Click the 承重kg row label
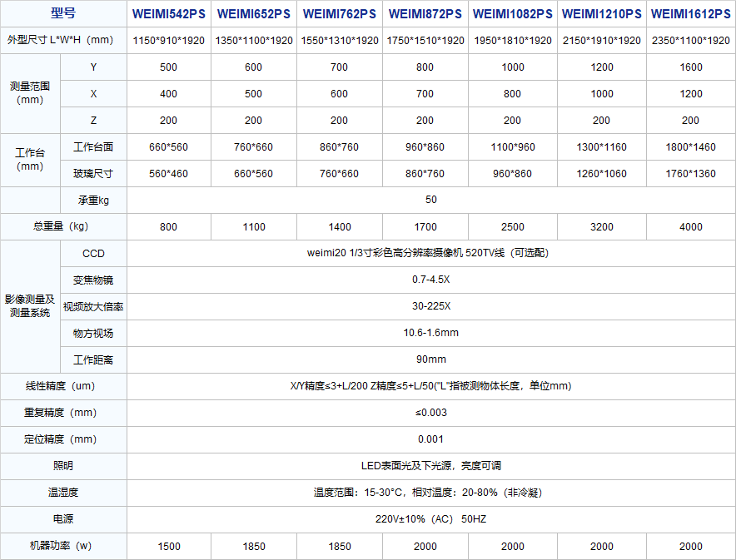The image size is (736, 560). coord(93,201)
